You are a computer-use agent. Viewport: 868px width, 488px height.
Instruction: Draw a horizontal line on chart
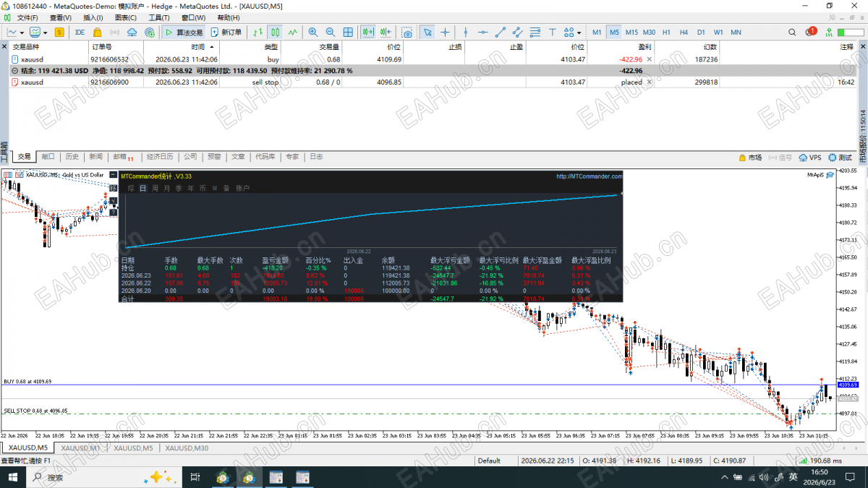pos(482,32)
